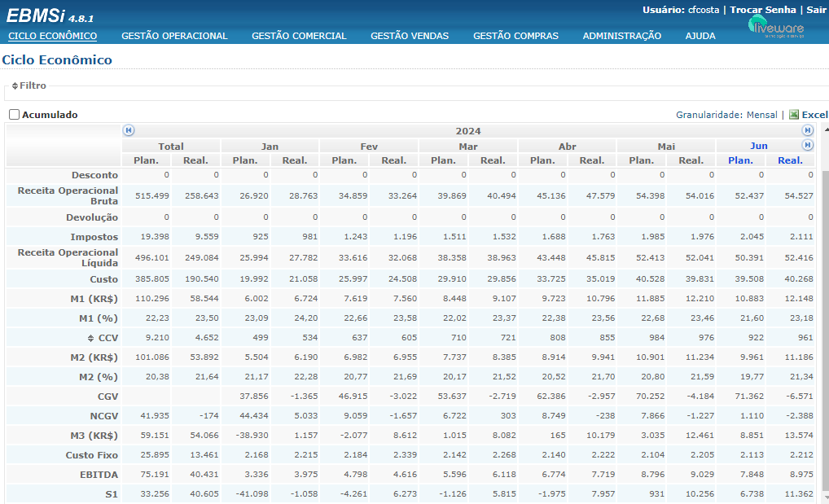The height and width of the screenshot is (504, 829).
Task: Expand the CCV row details
Action: click(x=91, y=338)
